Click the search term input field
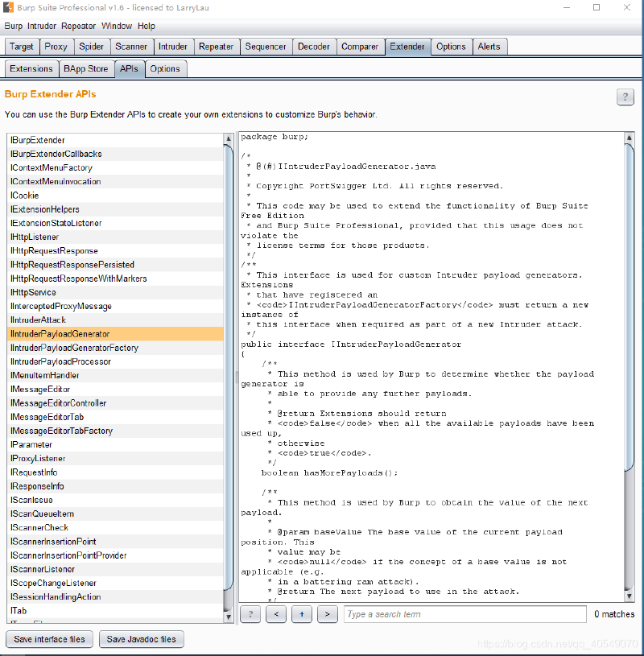 coord(465,614)
